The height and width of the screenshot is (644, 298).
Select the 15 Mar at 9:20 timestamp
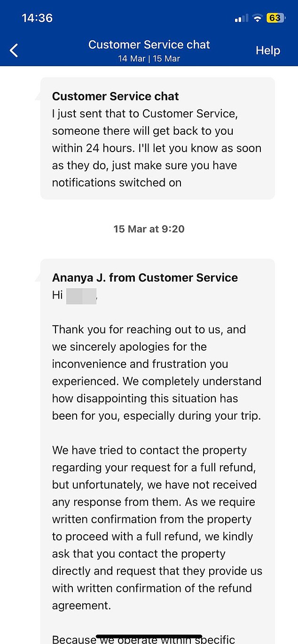149,229
